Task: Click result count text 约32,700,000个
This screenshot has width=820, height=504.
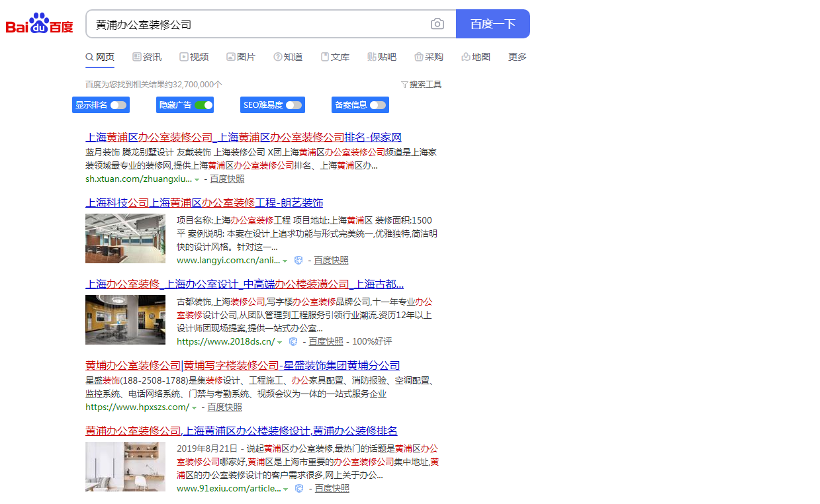Action: 192,85
